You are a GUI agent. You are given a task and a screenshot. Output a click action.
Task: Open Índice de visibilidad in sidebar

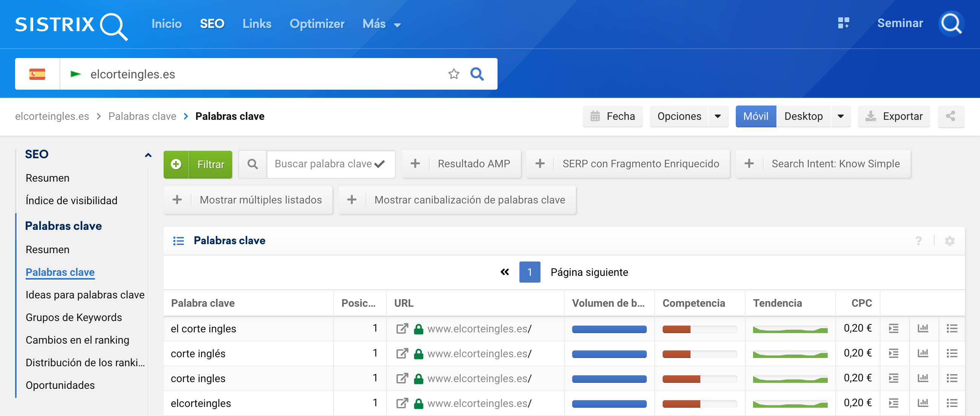tap(72, 200)
